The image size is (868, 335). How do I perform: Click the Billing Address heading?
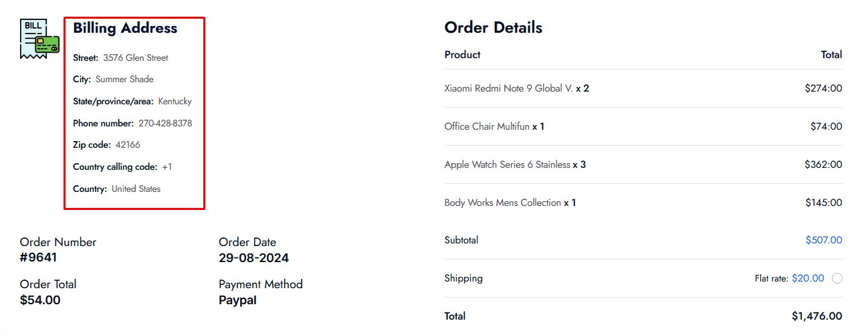pyautogui.click(x=125, y=28)
